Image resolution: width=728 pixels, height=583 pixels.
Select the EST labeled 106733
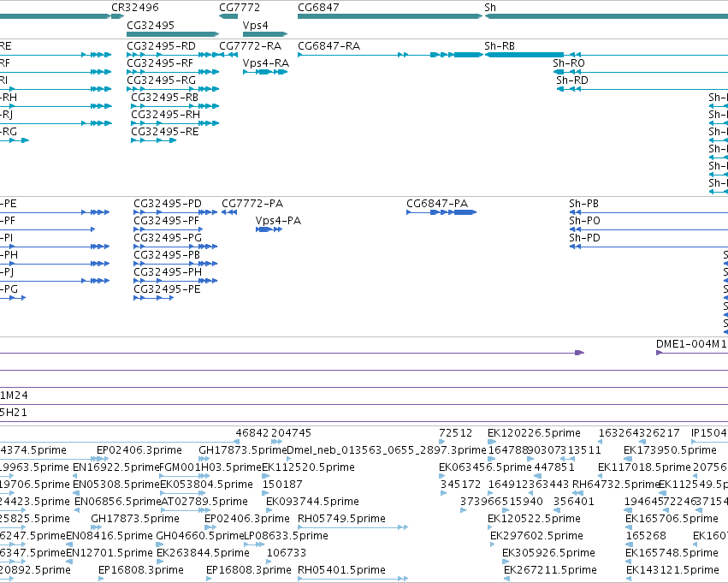click(287, 553)
